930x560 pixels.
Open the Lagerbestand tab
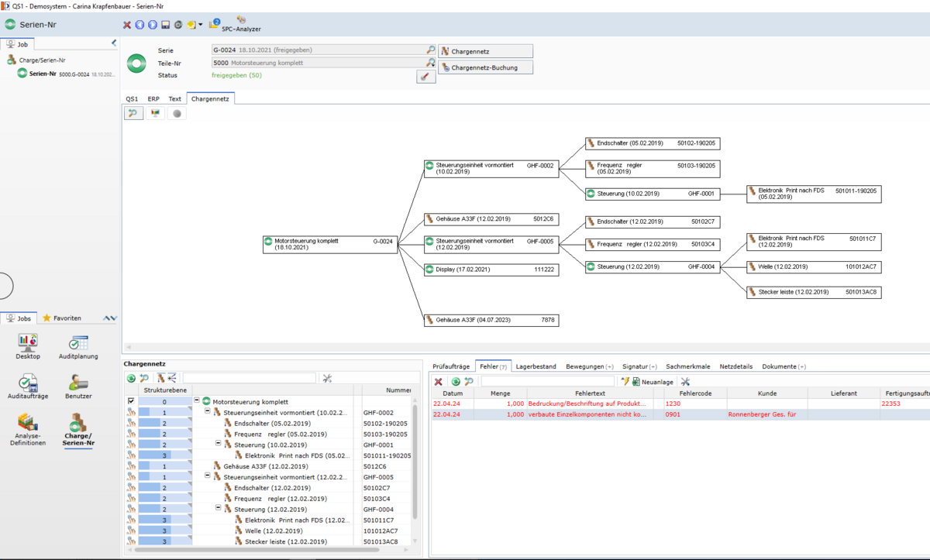(536, 366)
